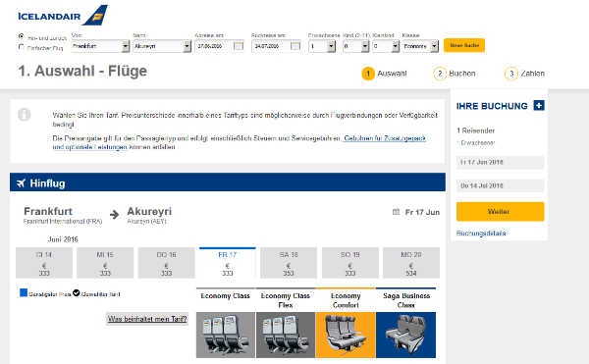Open the return date calendar icon

click(295, 46)
